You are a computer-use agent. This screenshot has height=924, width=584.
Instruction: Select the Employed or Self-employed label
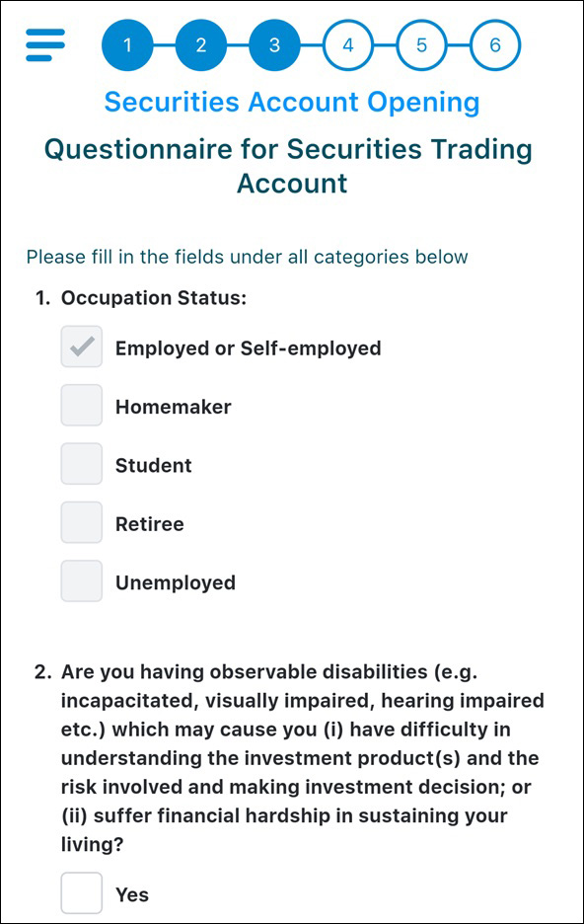pyautogui.click(x=249, y=348)
